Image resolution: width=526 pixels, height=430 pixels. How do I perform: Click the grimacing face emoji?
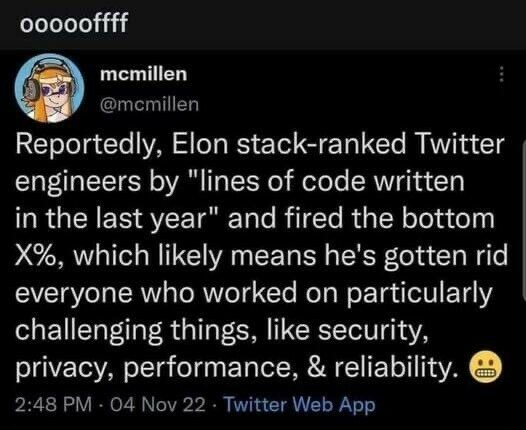tap(486, 367)
